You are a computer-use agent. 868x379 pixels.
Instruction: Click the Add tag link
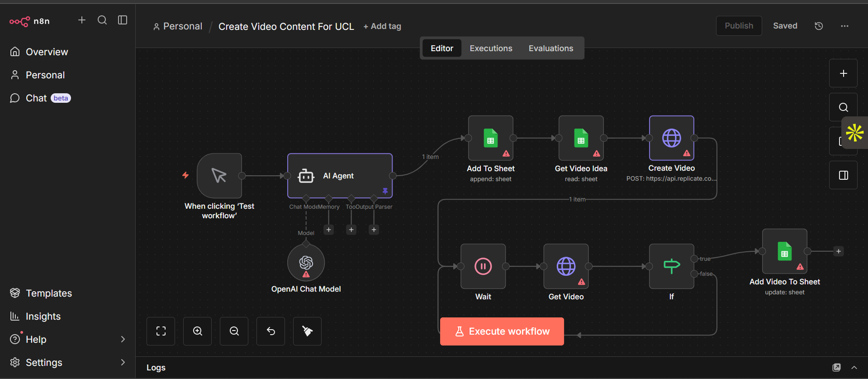point(382,26)
